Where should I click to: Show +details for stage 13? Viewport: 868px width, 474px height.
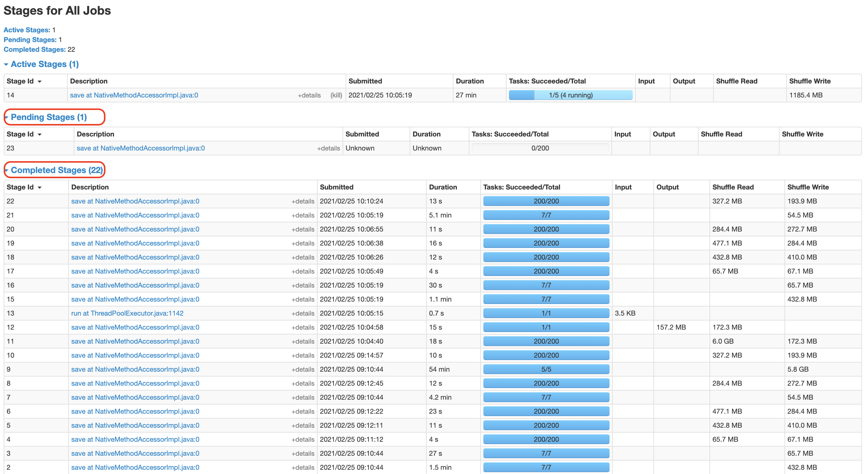(303, 313)
